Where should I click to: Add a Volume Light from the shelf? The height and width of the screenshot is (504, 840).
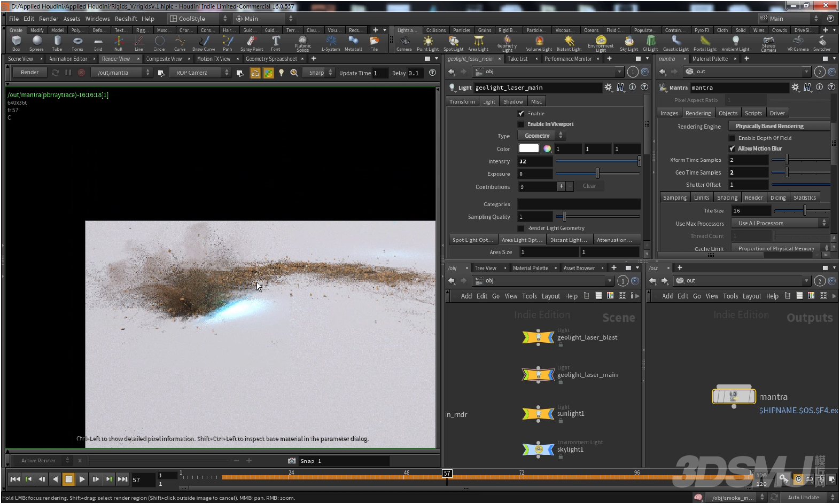539,43
